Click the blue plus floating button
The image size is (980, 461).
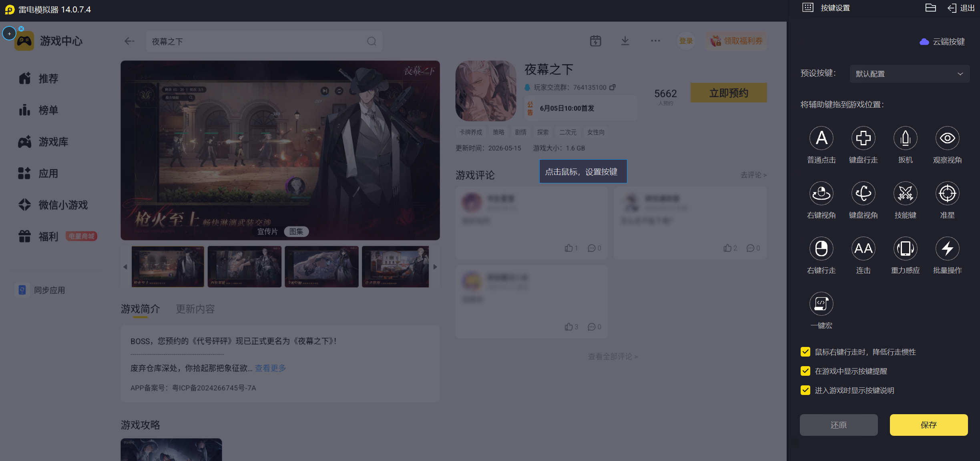pyautogui.click(x=9, y=34)
